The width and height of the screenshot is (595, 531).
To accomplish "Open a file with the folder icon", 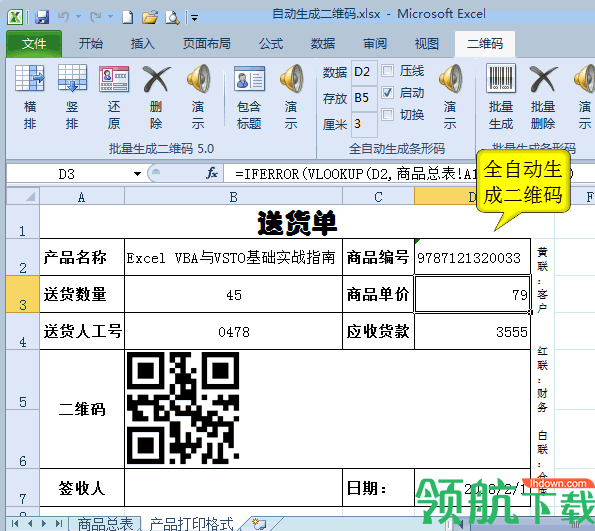I will (150, 17).
